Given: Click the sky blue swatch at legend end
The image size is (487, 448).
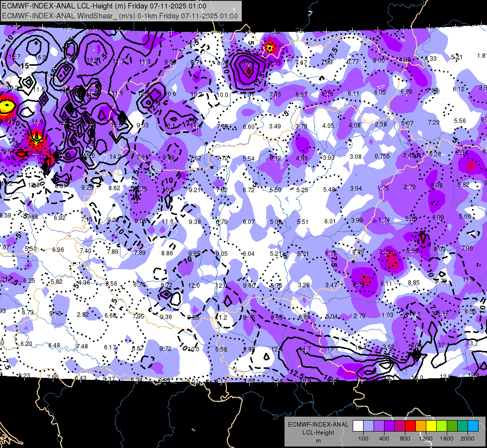Looking at the screenshot, I should pos(473,426).
